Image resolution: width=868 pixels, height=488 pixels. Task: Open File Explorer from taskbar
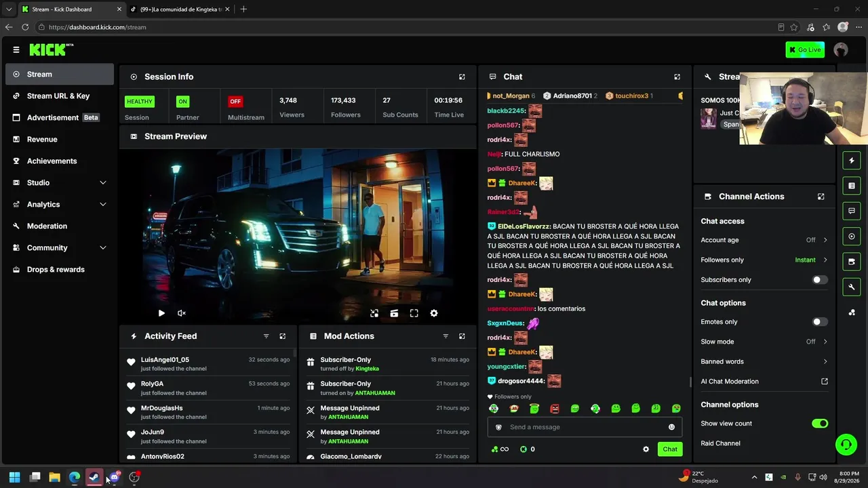tap(54, 477)
